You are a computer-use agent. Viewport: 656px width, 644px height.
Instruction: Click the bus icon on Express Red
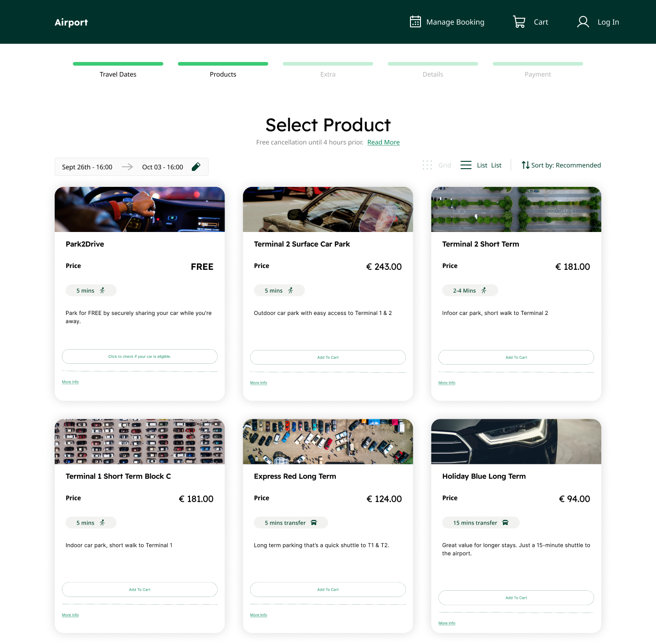[x=313, y=523]
